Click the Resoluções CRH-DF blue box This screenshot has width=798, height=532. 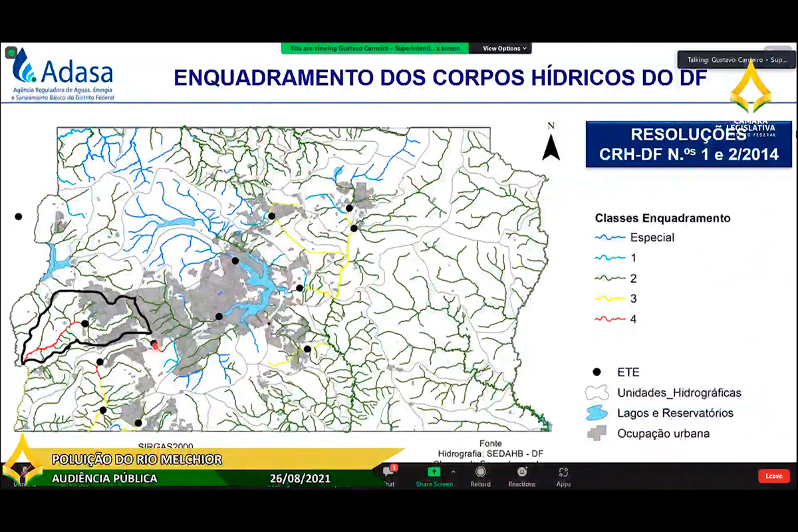[688, 144]
